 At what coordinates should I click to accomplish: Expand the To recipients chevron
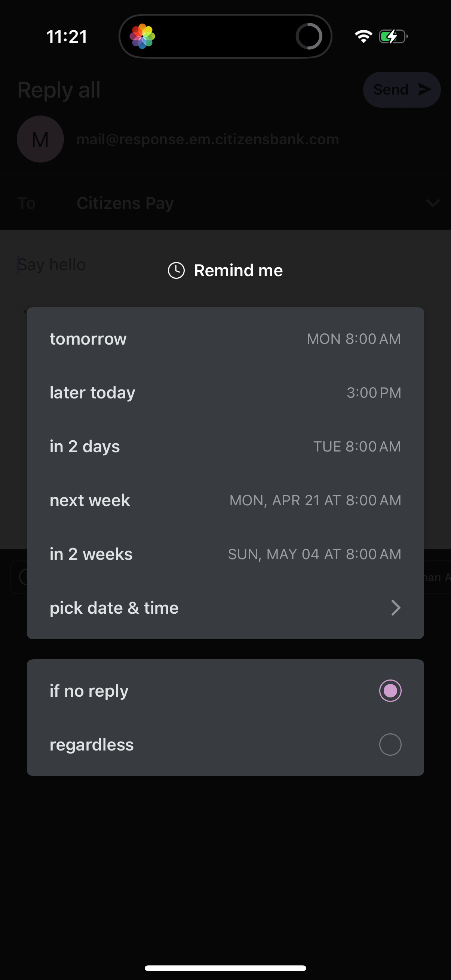(433, 203)
